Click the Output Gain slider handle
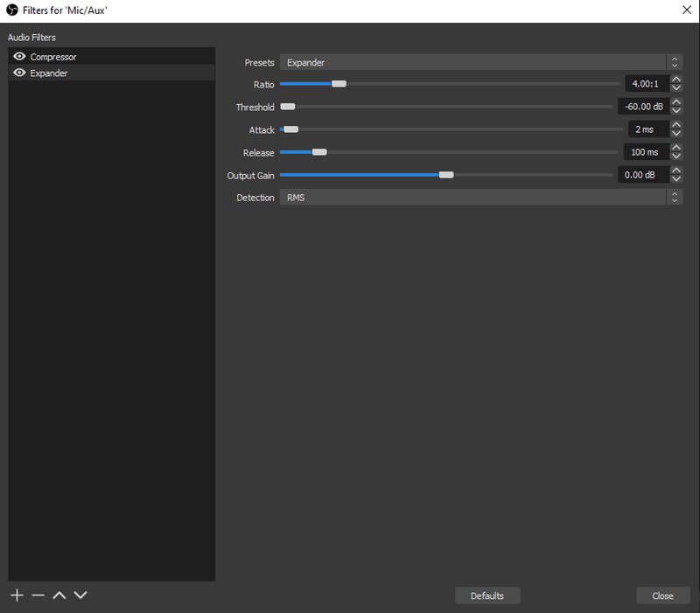 (446, 175)
